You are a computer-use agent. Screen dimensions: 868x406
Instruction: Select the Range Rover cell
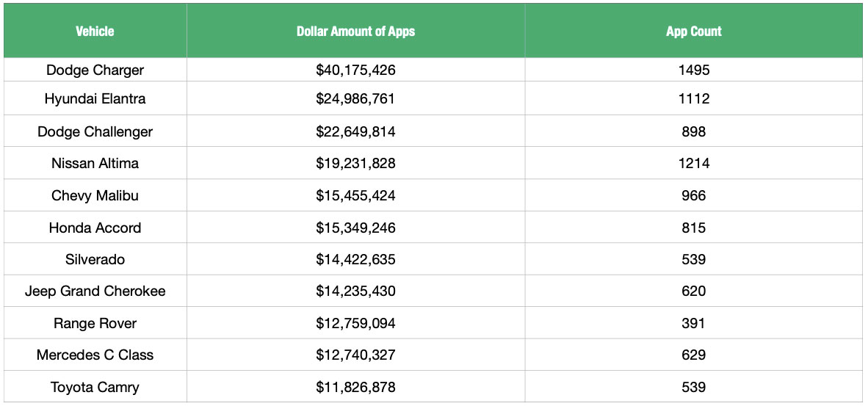click(x=95, y=324)
